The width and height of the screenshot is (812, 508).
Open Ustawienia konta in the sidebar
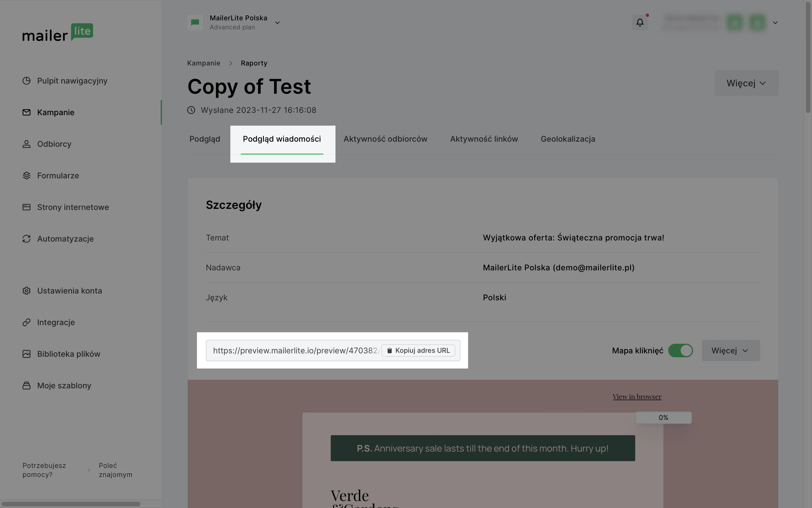pyautogui.click(x=69, y=291)
